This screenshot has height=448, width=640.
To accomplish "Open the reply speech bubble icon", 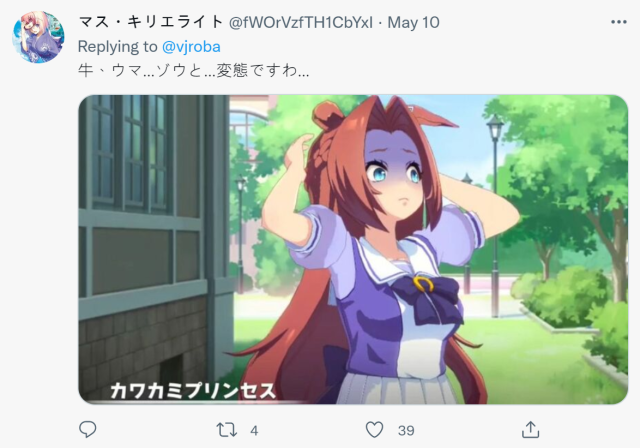I will pyautogui.click(x=87, y=429).
